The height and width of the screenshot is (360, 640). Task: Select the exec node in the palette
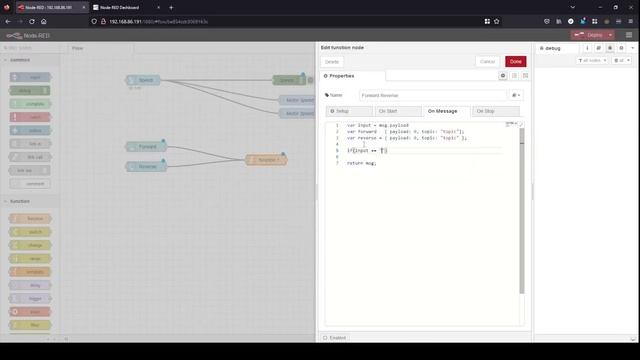(x=30, y=312)
